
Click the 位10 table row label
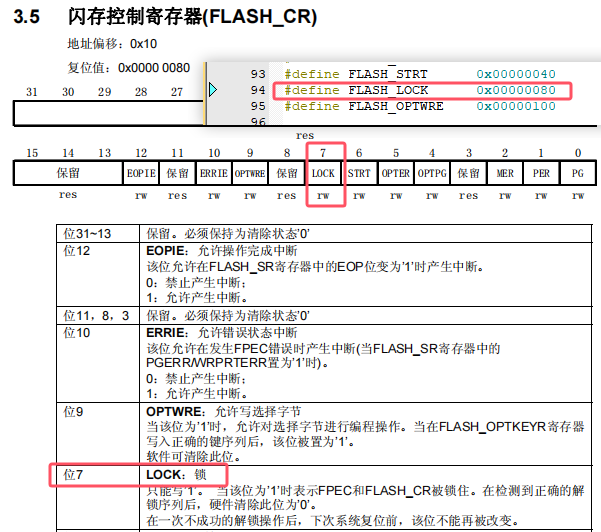[78, 332]
